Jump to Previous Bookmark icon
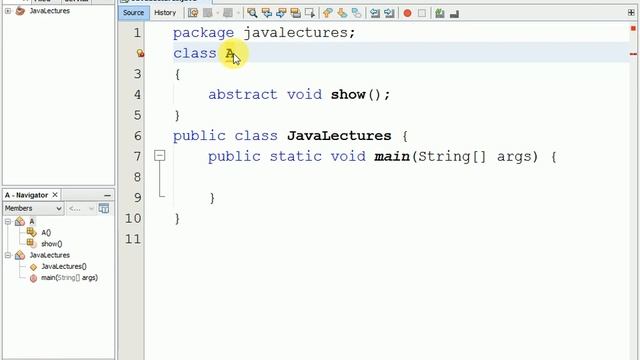This screenshot has height=360, width=640. [327, 13]
